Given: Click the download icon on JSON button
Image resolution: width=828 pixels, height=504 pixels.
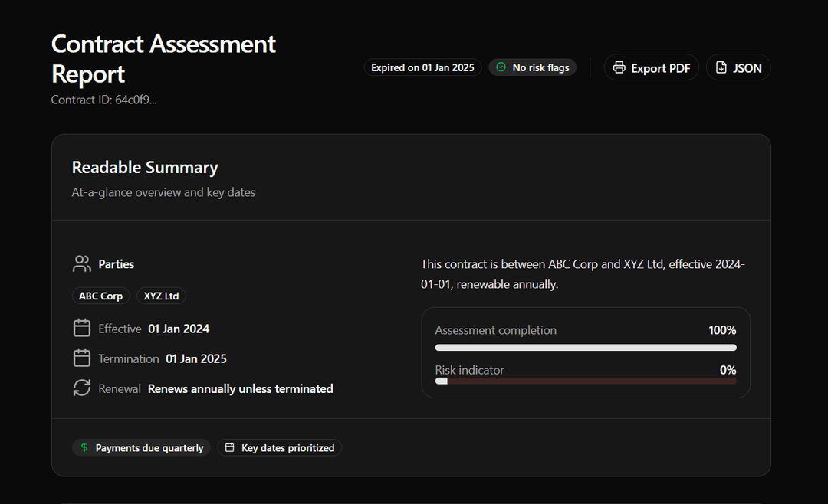Looking at the screenshot, I should click(x=721, y=67).
